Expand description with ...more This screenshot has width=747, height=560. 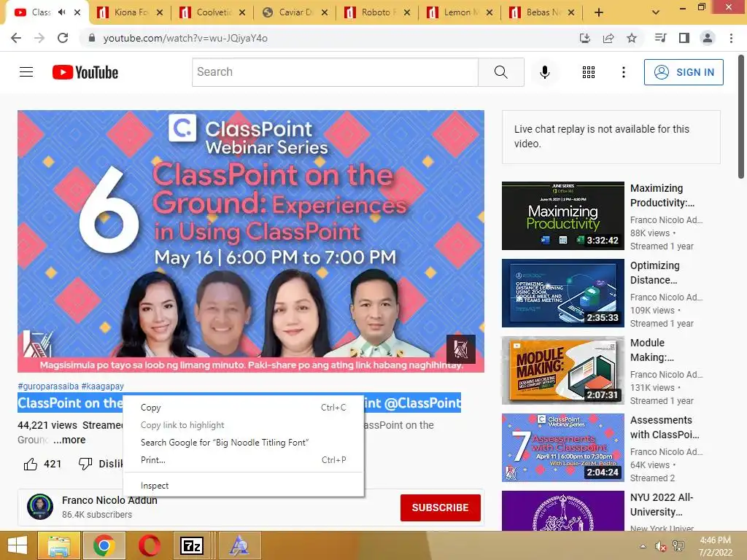69,440
